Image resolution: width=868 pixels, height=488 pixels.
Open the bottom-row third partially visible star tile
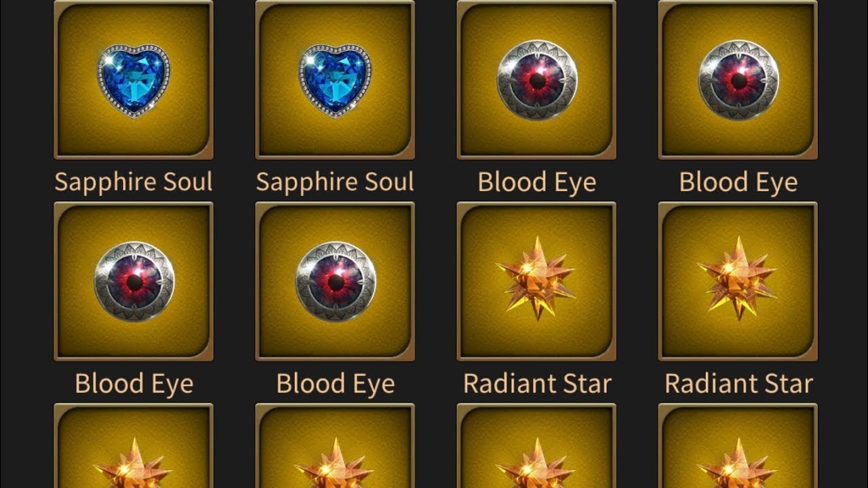536,445
